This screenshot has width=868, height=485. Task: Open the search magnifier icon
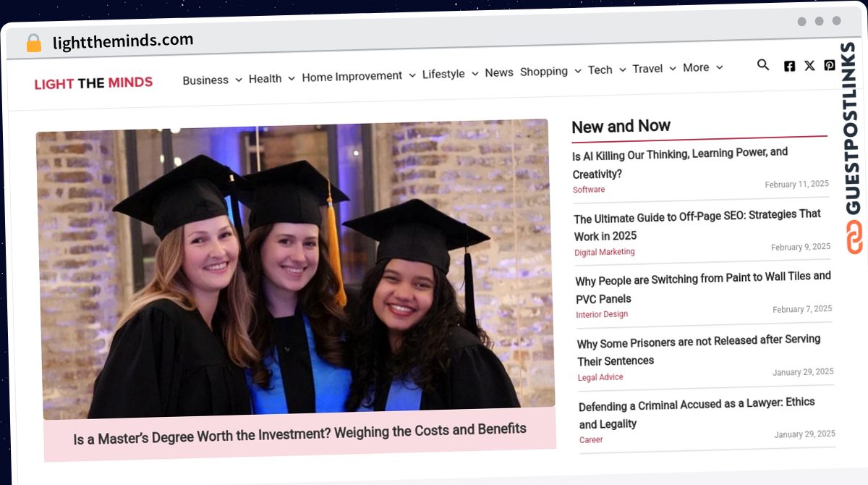pos(763,65)
